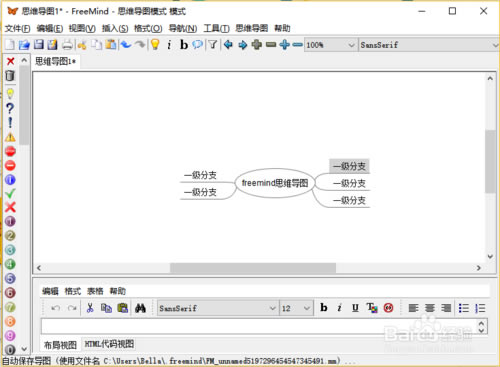500x367 pixels.
Task: Open note editor 表格 menu
Action: 95,291
